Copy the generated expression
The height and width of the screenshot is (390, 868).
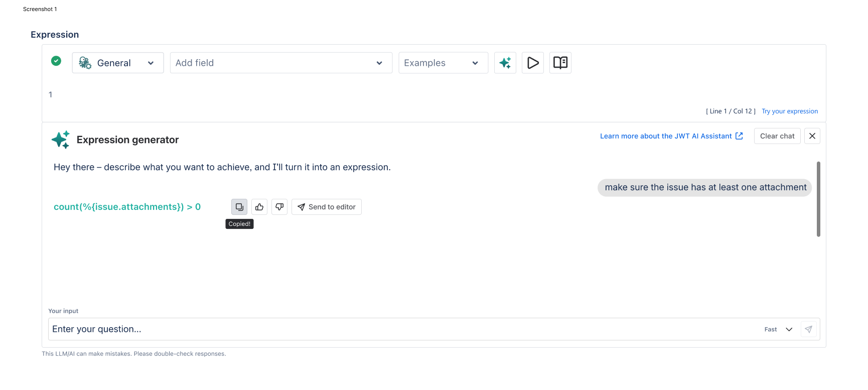coord(239,207)
